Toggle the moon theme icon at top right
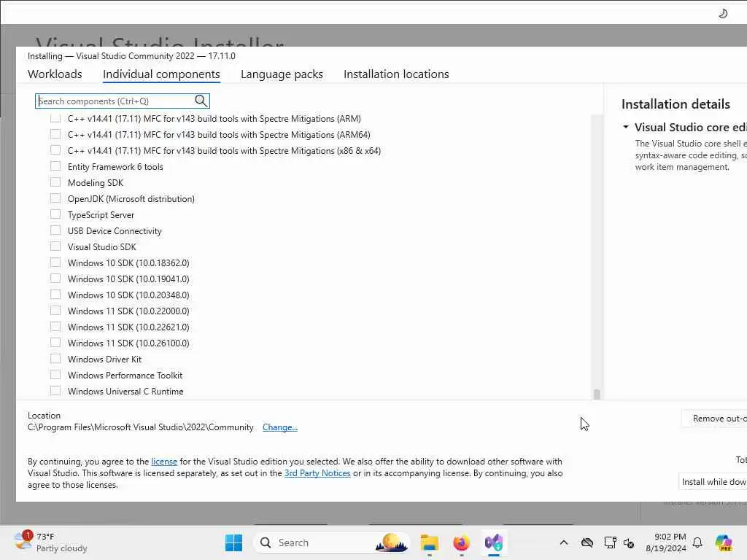Screen dimensions: 747x560 pyautogui.click(x=723, y=13)
